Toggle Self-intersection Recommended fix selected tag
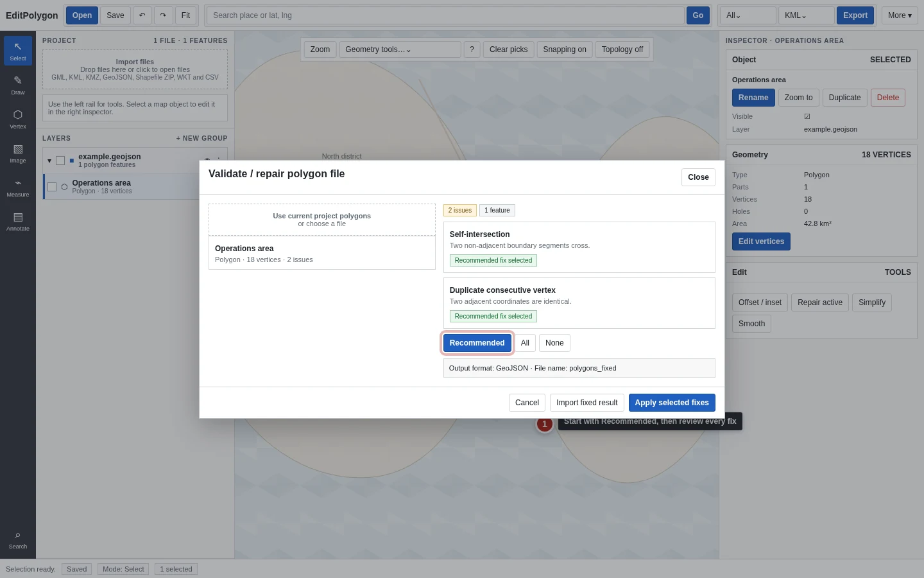The image size is (924, 578). [493, 260]
